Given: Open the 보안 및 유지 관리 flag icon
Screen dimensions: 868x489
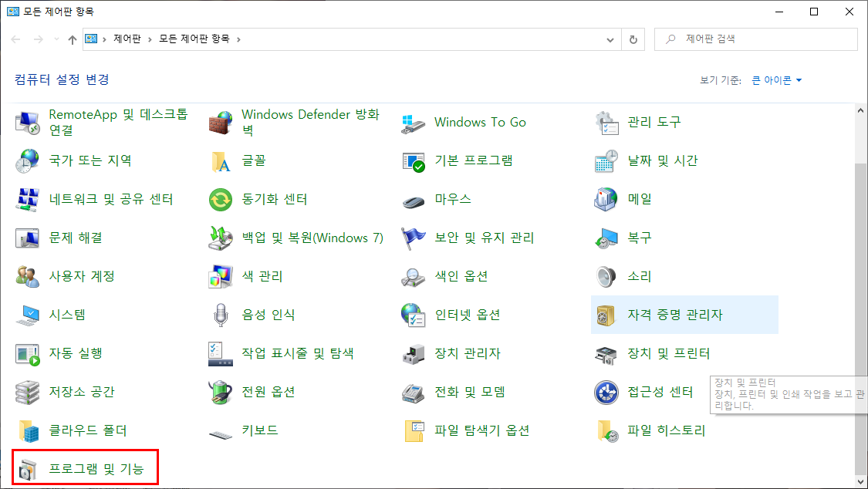Looking at the screenshot, I should (x=413, y=238).
